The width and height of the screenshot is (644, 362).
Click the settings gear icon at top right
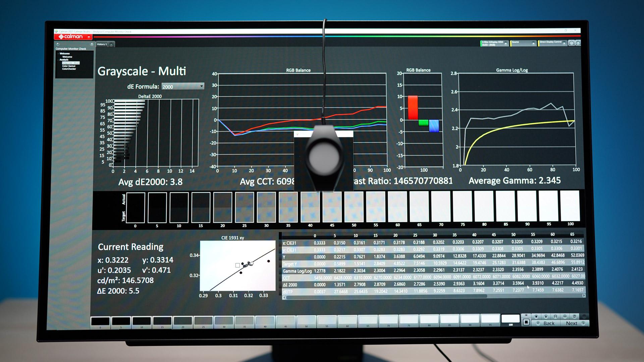[x=572, y=43]
